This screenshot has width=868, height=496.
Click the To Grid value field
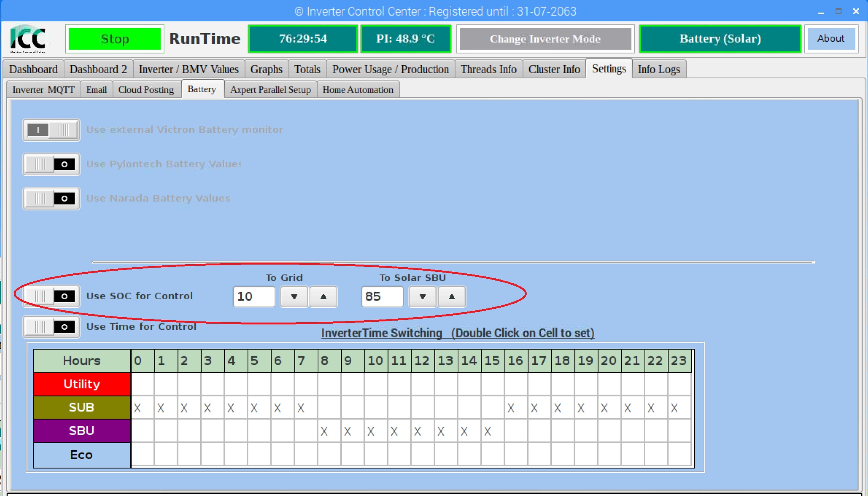coord(254,297)
